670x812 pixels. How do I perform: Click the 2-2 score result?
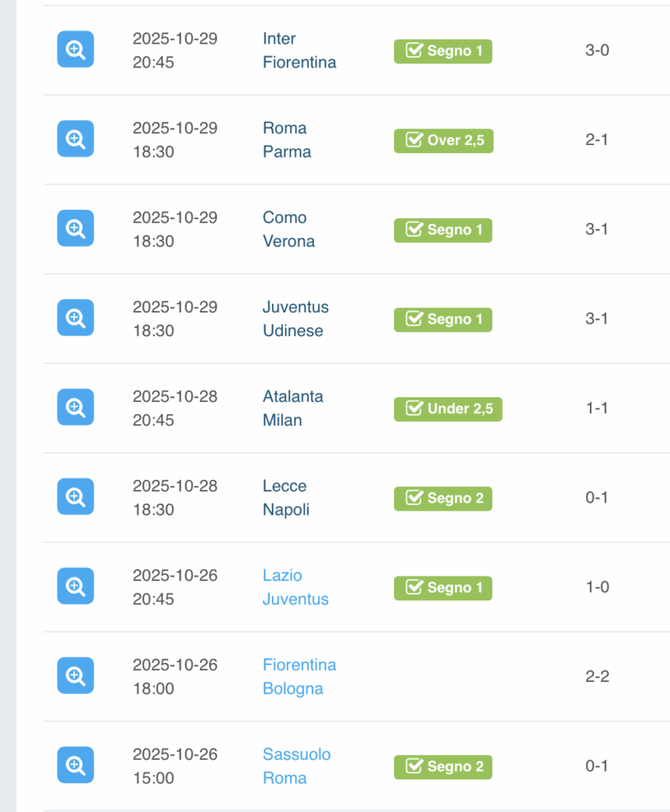[596, 676]
